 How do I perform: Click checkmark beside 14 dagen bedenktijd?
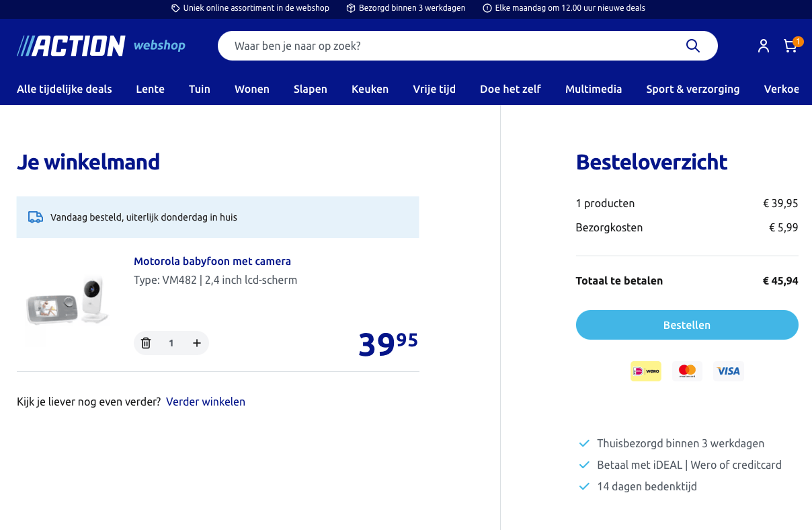584,487
